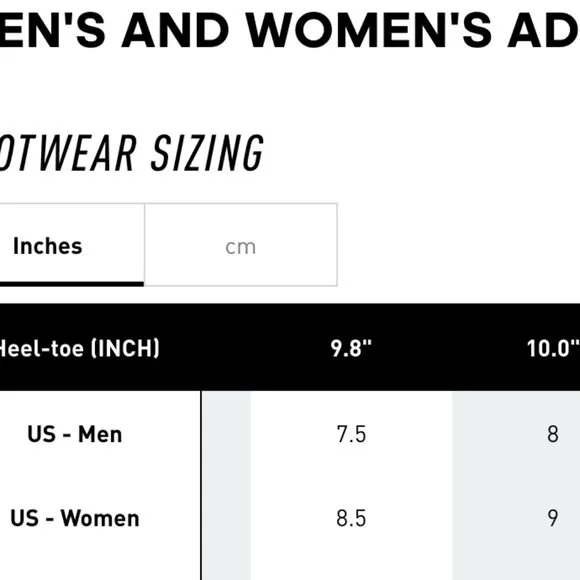Select the Inches tab

tap(72, 245)
